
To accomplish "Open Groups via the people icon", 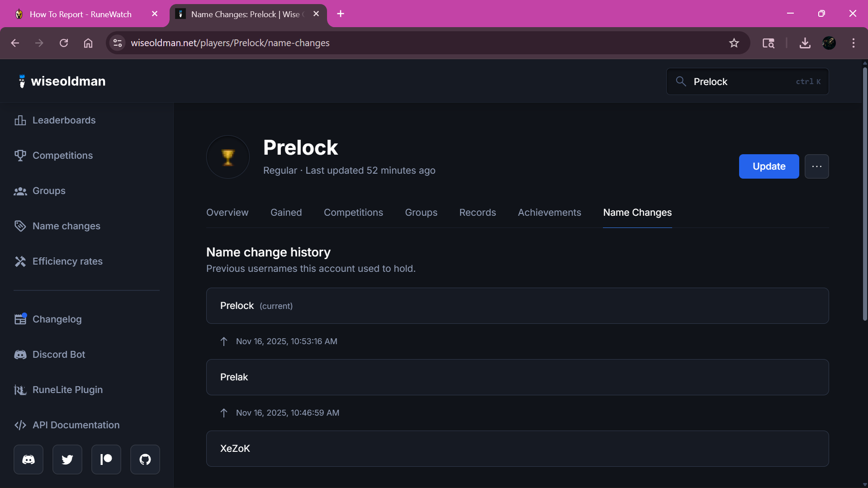I will (20, 190).
